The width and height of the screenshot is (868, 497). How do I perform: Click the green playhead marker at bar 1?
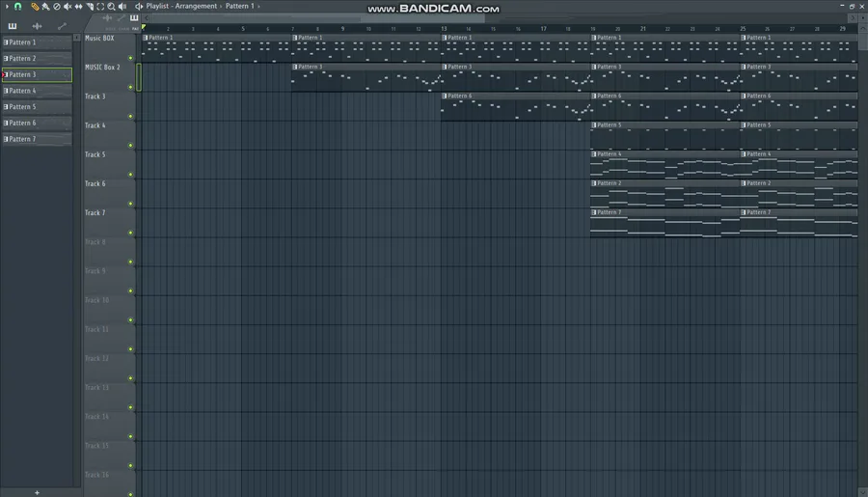tap(144, 27)
